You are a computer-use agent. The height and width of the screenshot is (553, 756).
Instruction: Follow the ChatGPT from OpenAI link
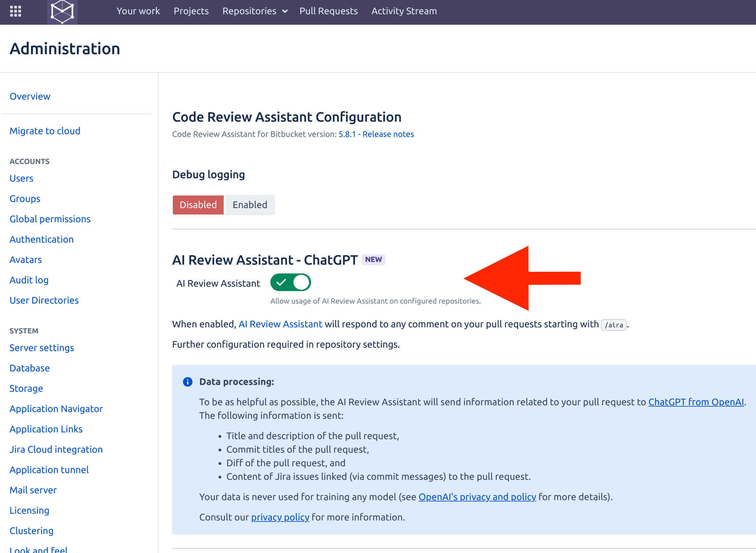696,402
